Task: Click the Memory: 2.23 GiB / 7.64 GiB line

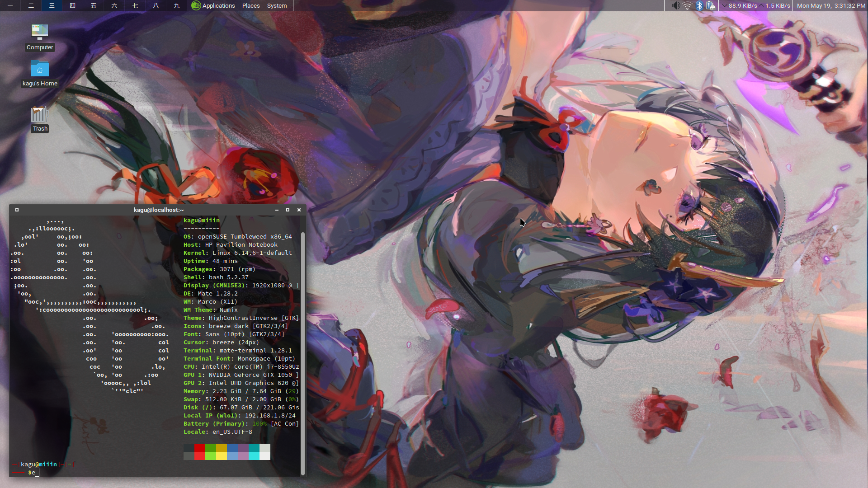Action: click(x=241, y=391)
